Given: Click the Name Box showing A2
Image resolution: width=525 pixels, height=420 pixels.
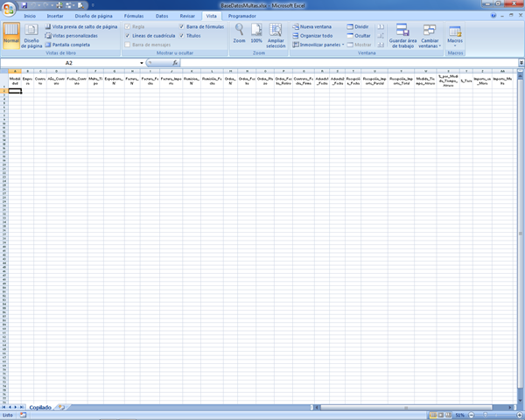Looking at the screenshot, I should click(x=68, y=63).
